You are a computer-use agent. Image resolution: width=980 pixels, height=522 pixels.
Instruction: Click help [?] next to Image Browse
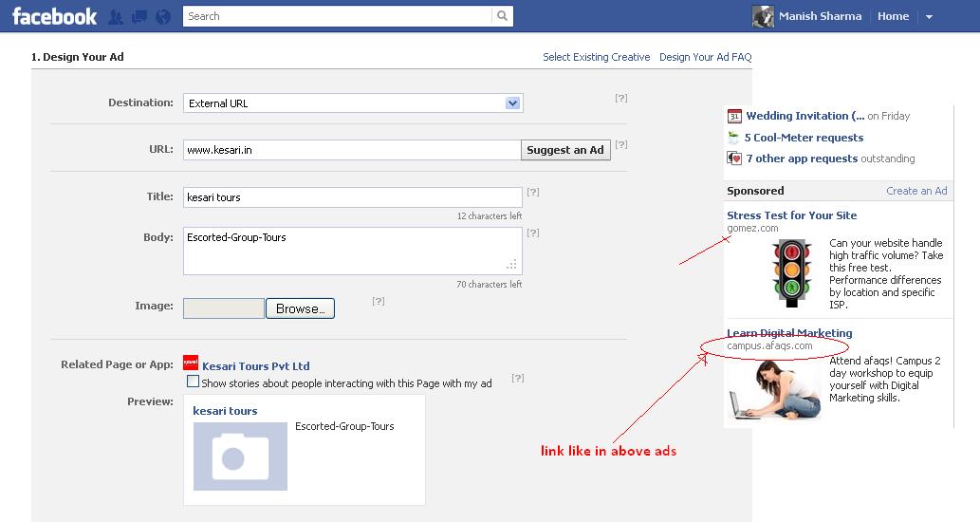(379, 301)
